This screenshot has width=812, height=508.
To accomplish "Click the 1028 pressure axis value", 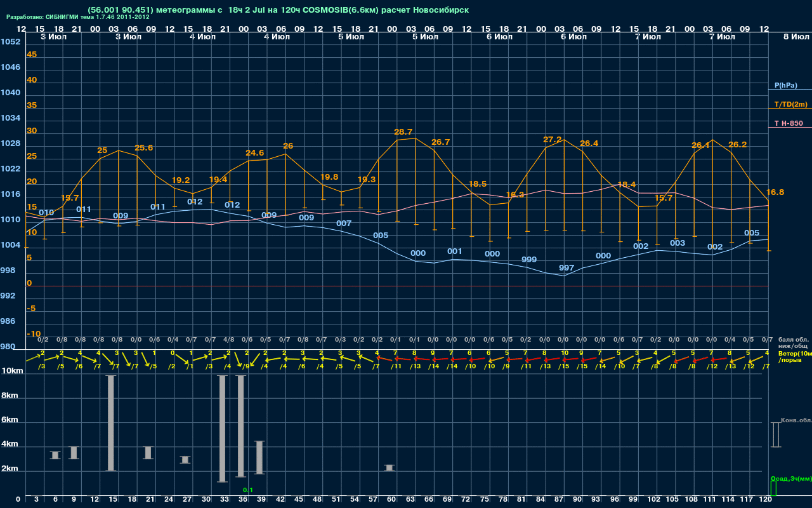I will point(10,144).
